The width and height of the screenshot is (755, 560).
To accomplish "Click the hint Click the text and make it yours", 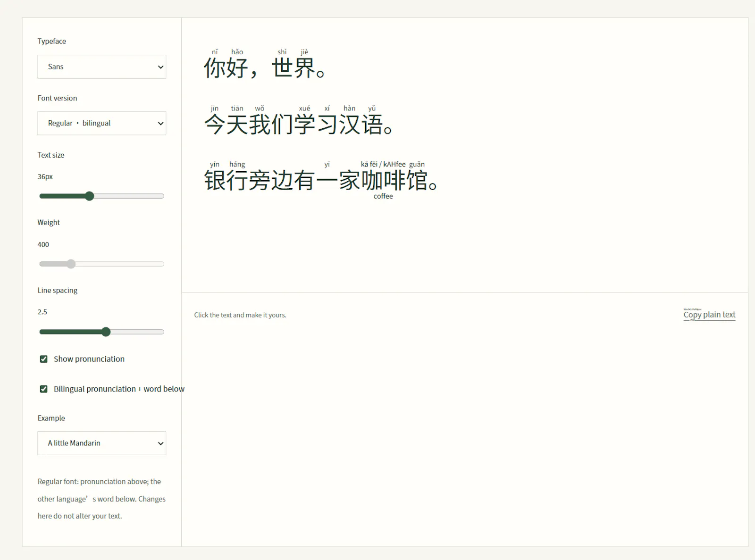I will coord(240,315).
